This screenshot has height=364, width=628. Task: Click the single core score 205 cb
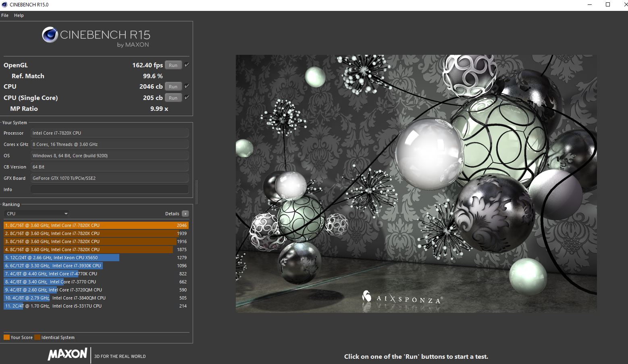(153, 98)
